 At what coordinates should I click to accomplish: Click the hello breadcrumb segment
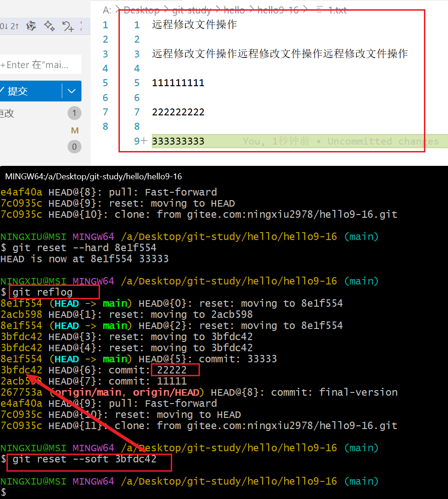tap(234, 10)
